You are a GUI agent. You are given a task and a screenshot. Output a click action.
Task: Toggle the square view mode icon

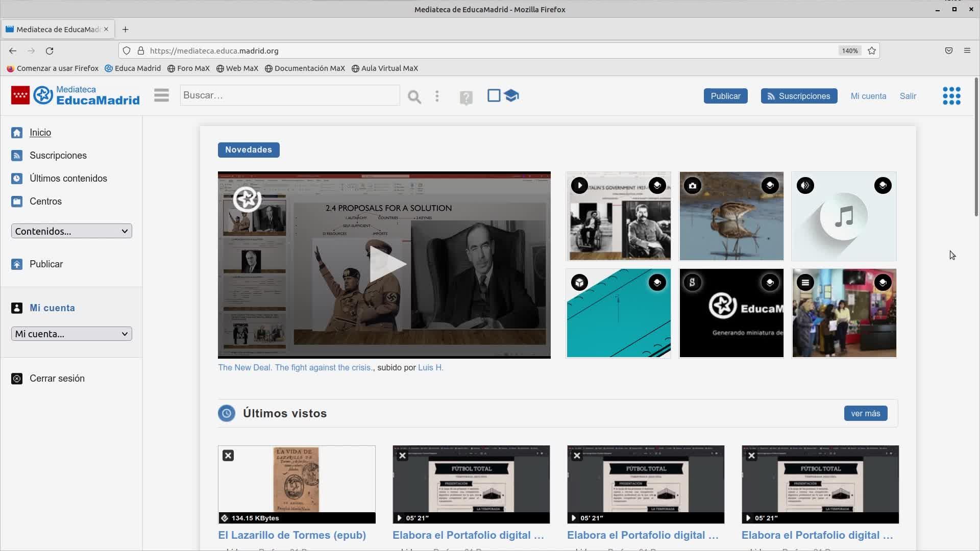[494, 95]
